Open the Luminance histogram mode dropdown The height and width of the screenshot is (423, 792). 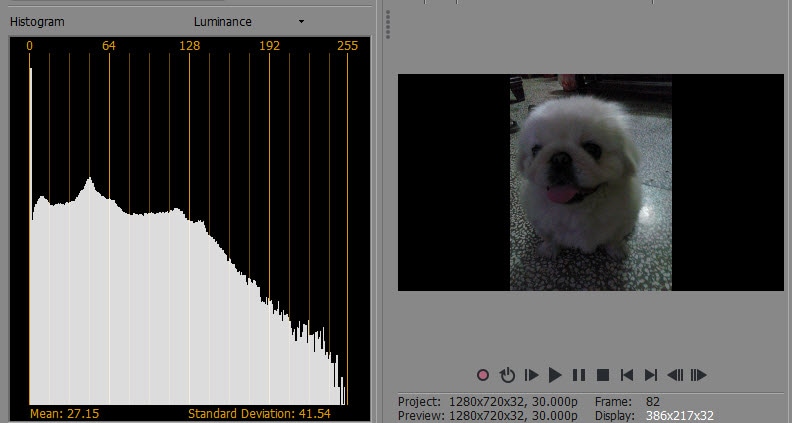pyautogui.click(x=249, y=22)
